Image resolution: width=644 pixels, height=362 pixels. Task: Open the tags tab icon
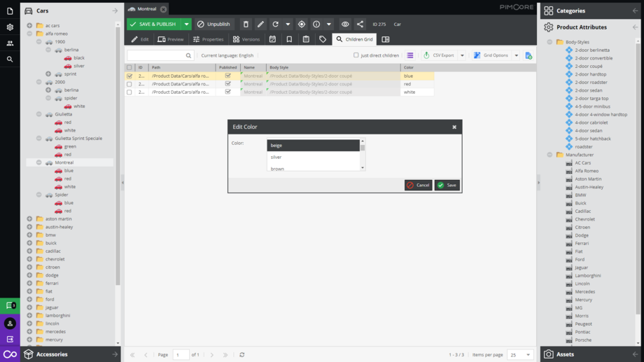[323, 40]
